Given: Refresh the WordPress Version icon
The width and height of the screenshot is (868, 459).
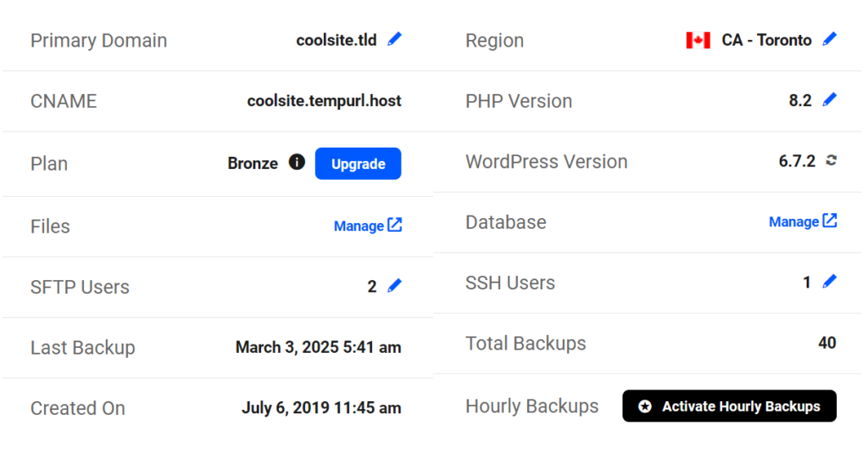Looking at the screenshot, I should [x=831, y=160].
